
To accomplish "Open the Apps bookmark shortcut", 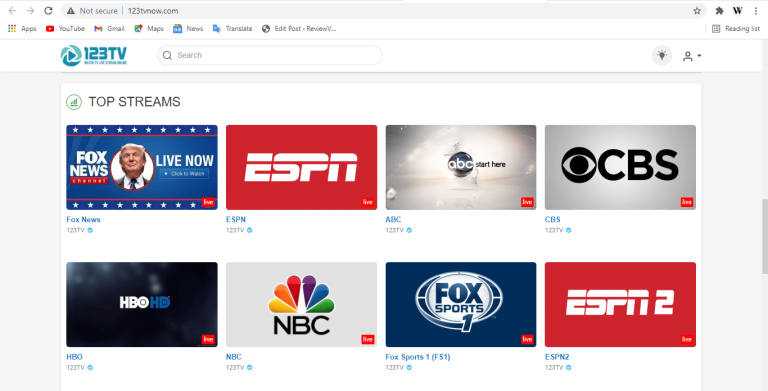I will pyautogui.click(x=23, y=28).
